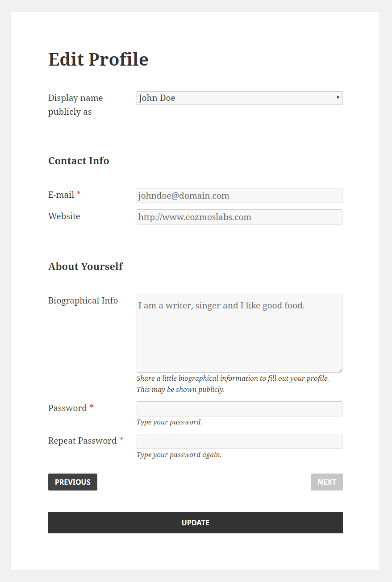The image size is (392, 582).
Task: Focus the E-mail field with johndoe@domain.com
Action: pos(239,195)
